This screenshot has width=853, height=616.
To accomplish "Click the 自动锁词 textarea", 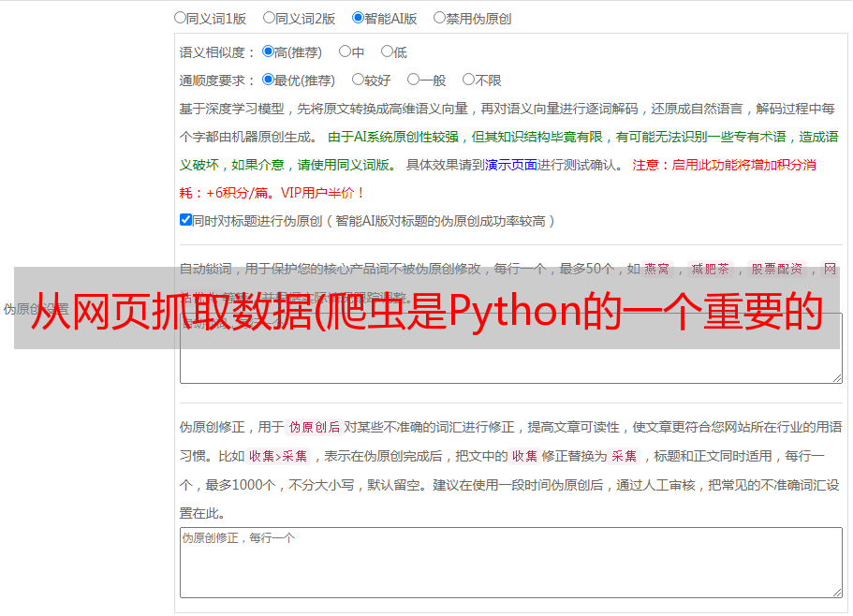I will click(x=511, y=348).
